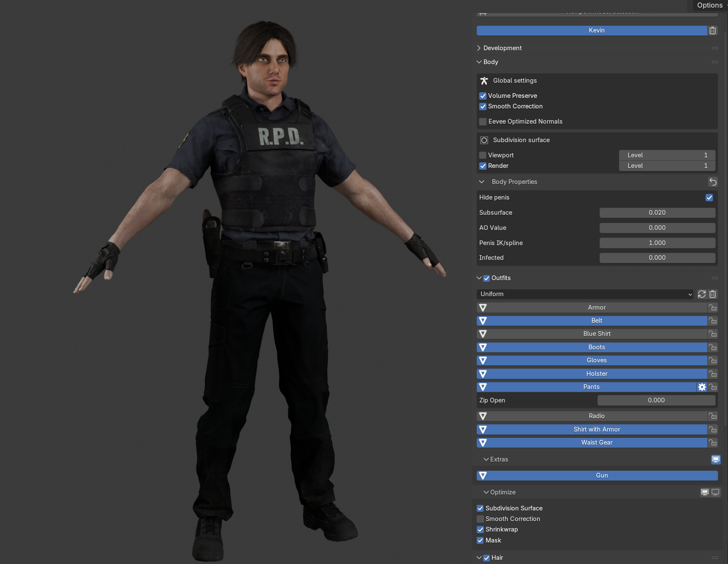Image resolution: width=728 pixels, height=564 pixels.
Task: Toggle the Render subdivision checkbox
Action: 483,166
